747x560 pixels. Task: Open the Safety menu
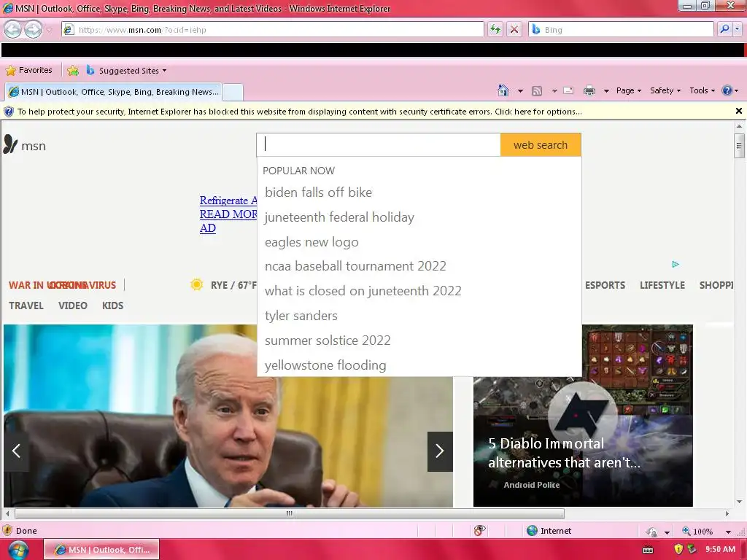pyautogui.click(x=665, y=90)
